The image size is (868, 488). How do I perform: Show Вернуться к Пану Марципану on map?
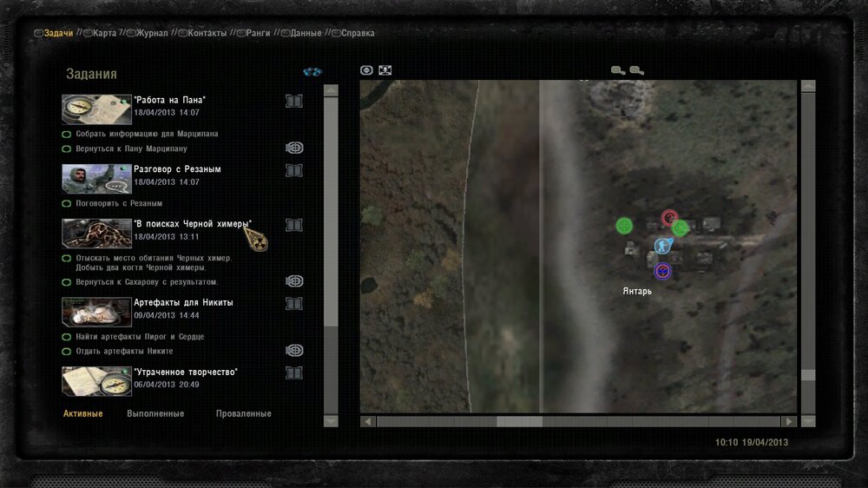294,148
